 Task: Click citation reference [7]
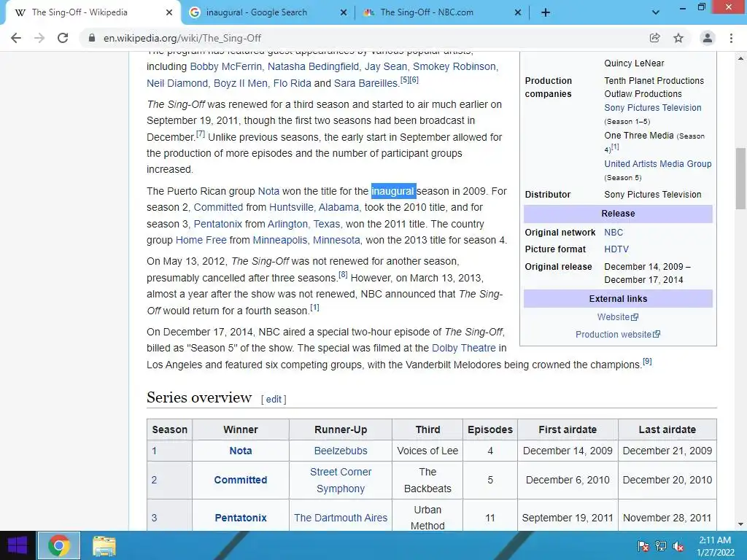(201, 134)
